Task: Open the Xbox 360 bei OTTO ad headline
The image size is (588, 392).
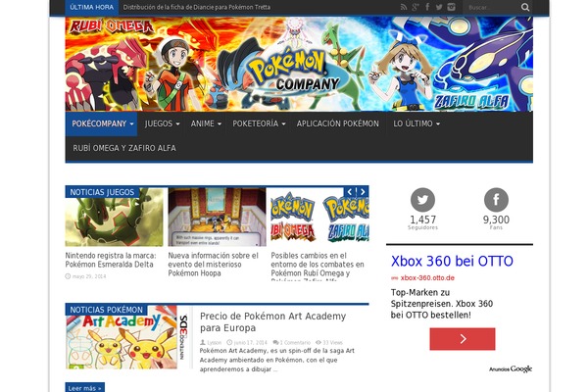Action: 452,261
